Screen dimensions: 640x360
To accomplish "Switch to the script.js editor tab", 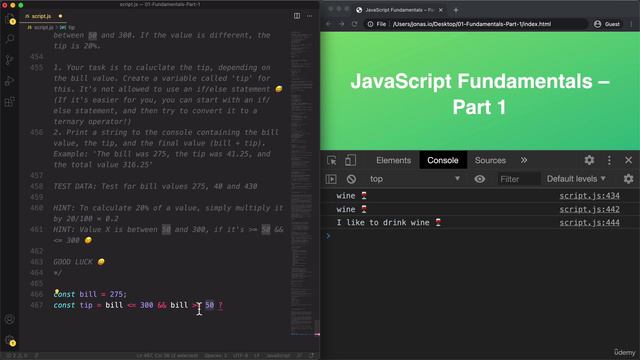I will (42, 16).
